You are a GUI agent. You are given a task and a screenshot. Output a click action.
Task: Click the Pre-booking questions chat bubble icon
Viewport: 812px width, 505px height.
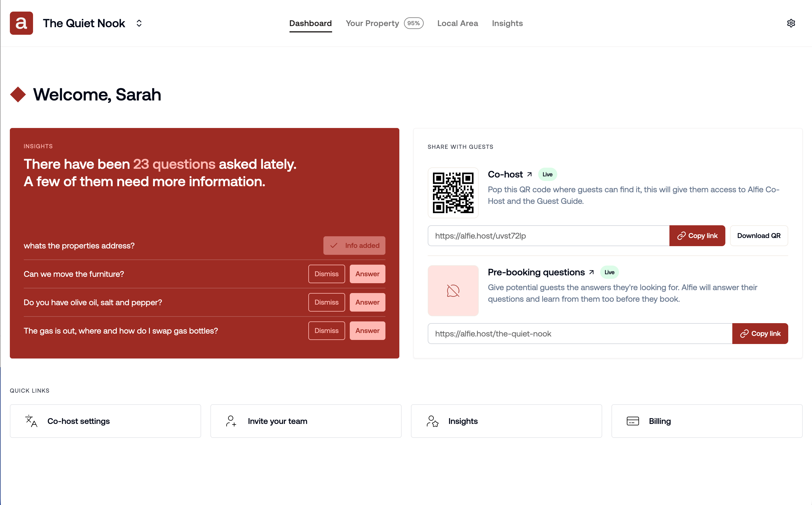453,290
